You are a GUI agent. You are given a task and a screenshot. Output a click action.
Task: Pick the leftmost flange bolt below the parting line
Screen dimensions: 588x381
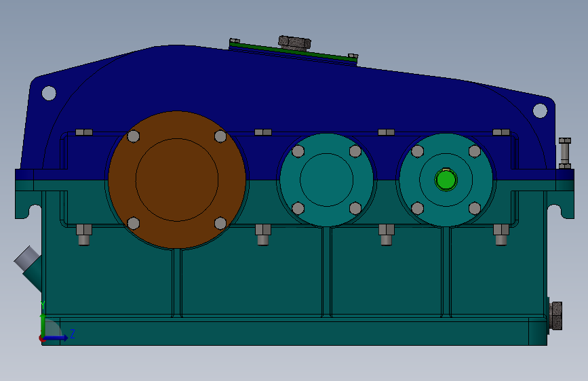[84, 235]
